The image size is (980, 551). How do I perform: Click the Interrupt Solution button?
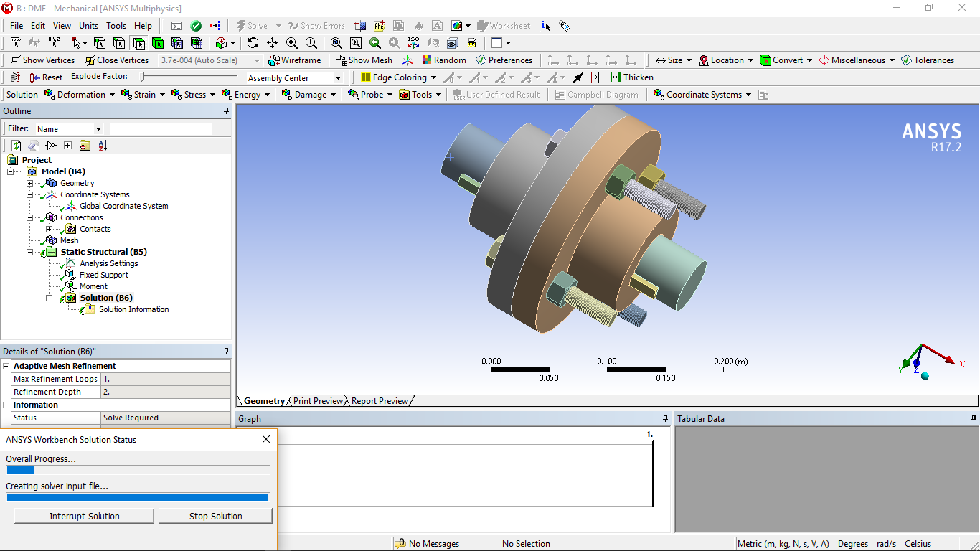point(85,516)
